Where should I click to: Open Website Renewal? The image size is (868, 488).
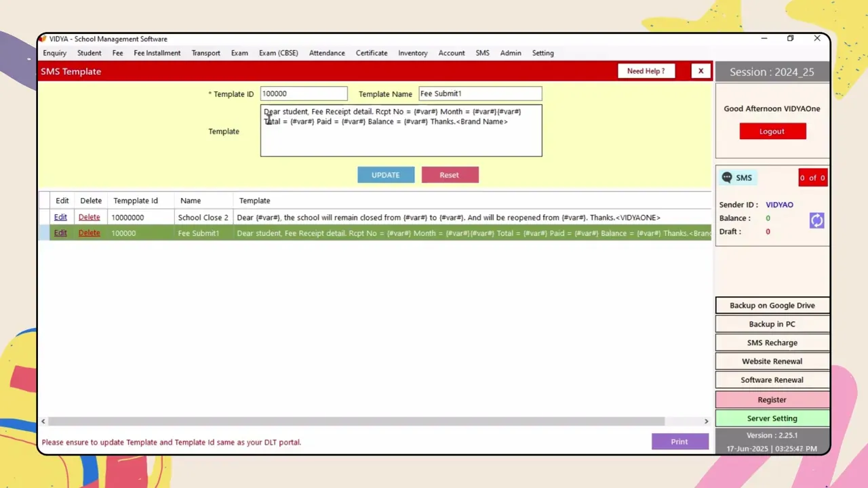(x=772, y=361)
